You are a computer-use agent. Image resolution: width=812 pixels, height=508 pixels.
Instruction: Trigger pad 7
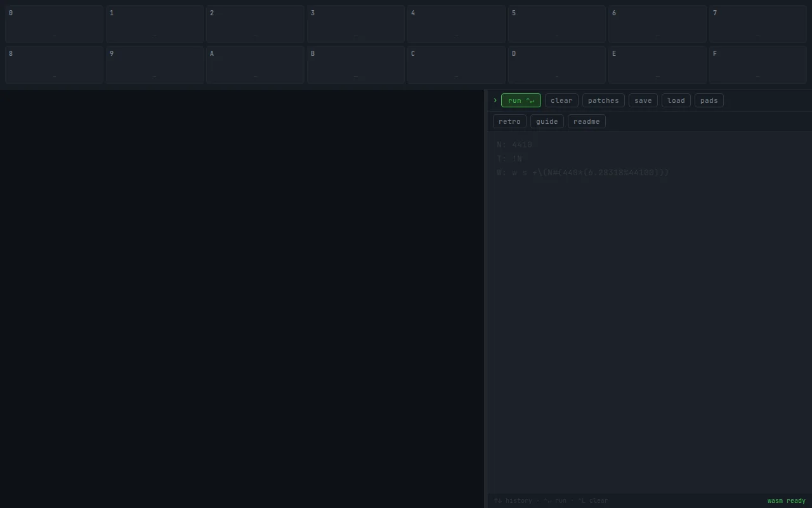click(758, 24)
